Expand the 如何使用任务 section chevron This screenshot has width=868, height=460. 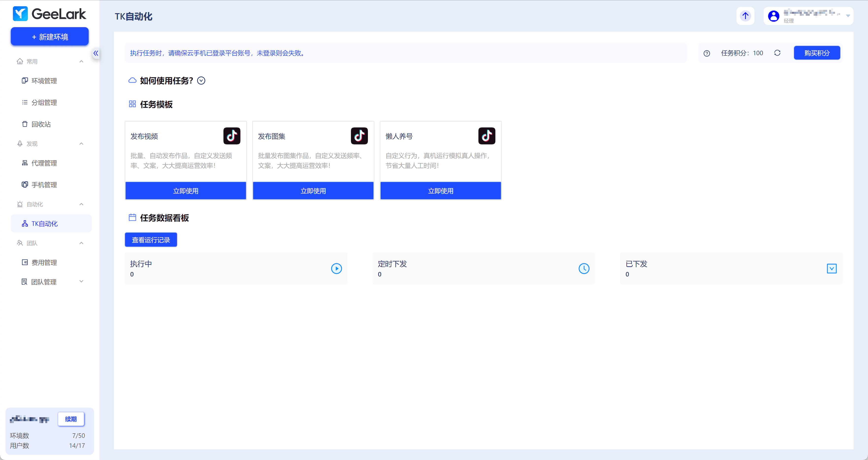point(201,80)
